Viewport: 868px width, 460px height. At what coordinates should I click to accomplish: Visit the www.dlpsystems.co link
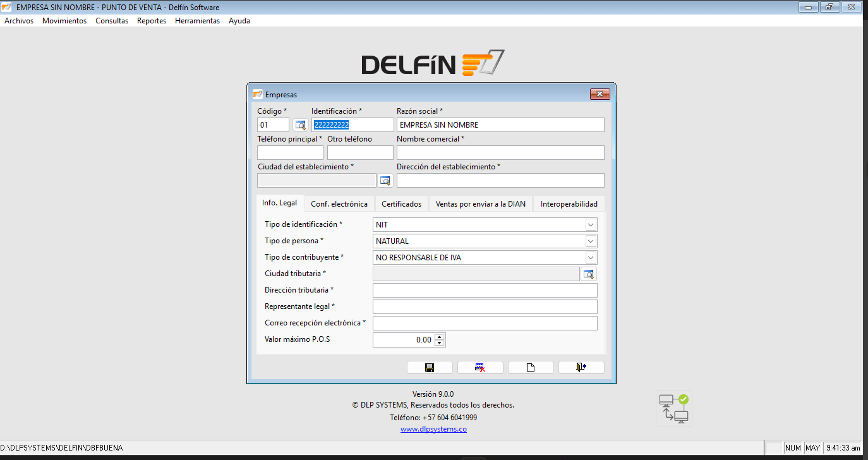[433, 430]
